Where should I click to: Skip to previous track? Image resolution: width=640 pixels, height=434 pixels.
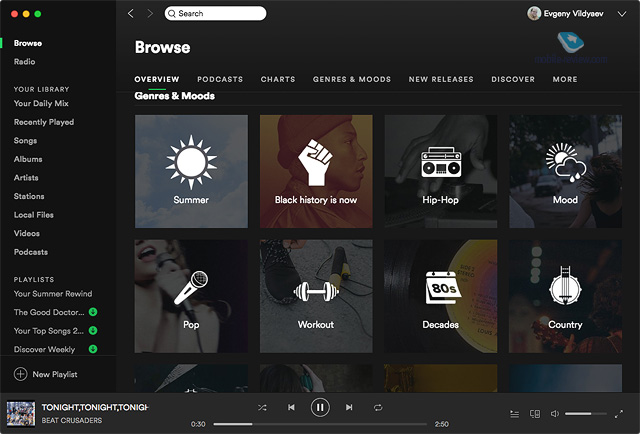(x=291, y=407)
